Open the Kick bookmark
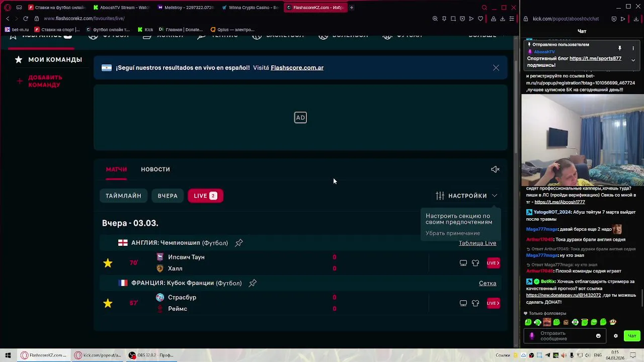This screenshot has width=644, height=362. coord(145,30)
